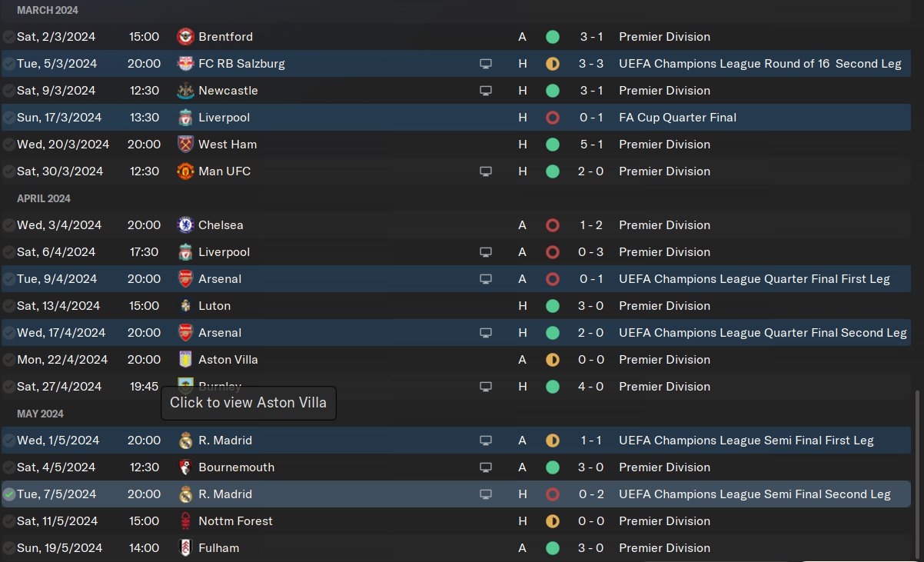This screenshot has height=562, width=924.
Task: Open the Luton team name link
Action: click(214, 306)
